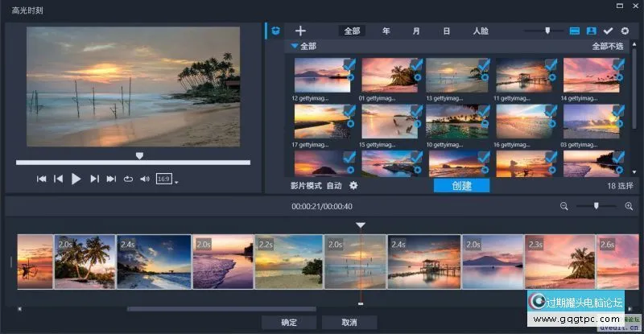Toggle checkbox on 10 gettyimag thumbnail
644x334 pixels.
(483, 111)
